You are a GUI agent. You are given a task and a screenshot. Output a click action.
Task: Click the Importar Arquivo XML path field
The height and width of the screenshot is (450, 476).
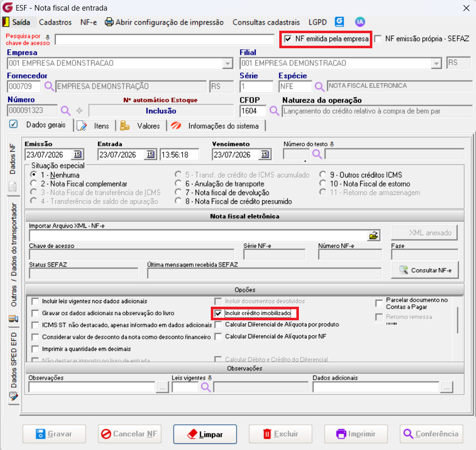pyautogui.click(x=198, y=235)
